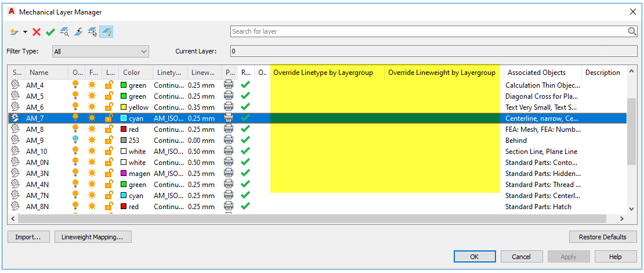Click the horizontal scrollbar right arrow
The height and width of the screenshot is (273, 644).
point(622,218)
